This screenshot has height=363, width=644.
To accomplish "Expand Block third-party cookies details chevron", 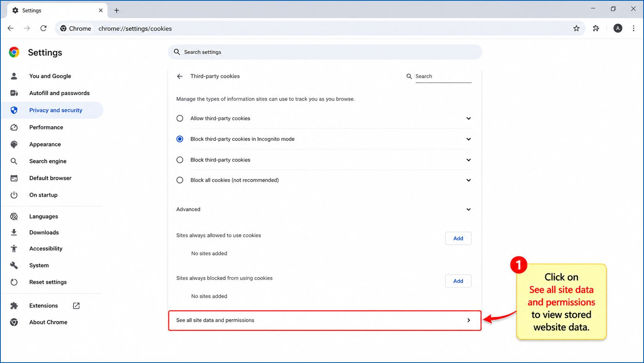I will (468, 160).
